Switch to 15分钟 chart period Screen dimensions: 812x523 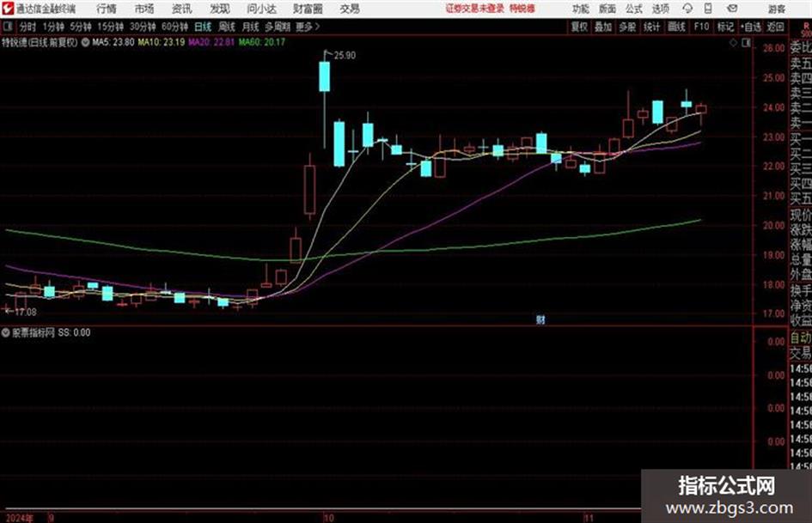(110, 27)
